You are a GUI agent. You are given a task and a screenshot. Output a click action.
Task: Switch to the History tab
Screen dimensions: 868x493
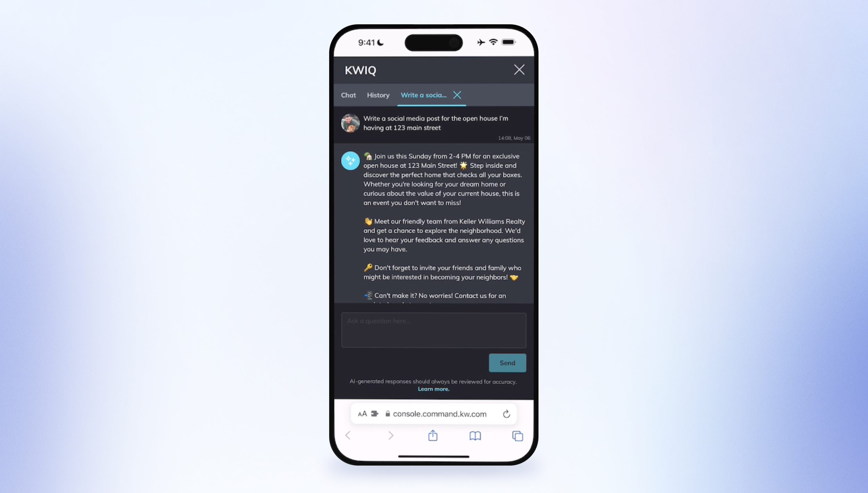click(378, 95)
